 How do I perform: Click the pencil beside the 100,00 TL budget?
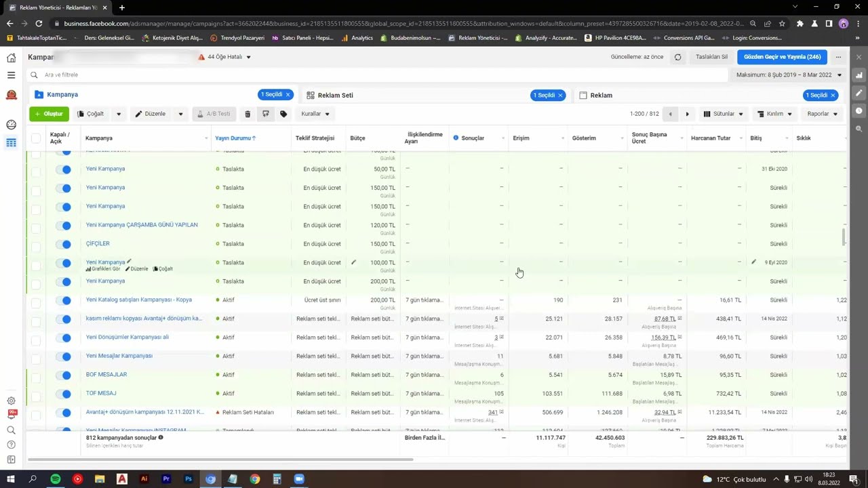[x=353, y=262]
